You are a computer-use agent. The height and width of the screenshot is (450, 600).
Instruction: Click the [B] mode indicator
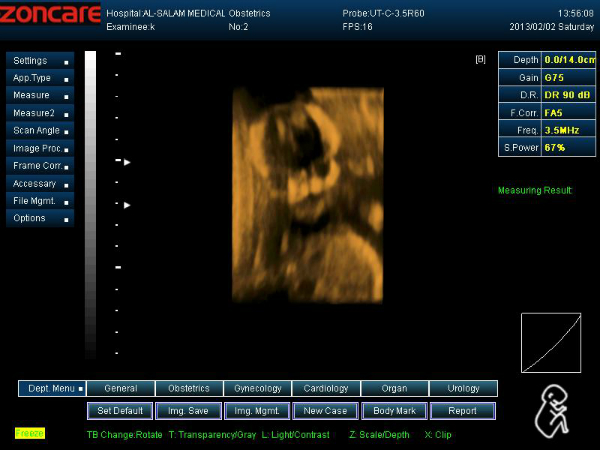click(x=481, y=60)
